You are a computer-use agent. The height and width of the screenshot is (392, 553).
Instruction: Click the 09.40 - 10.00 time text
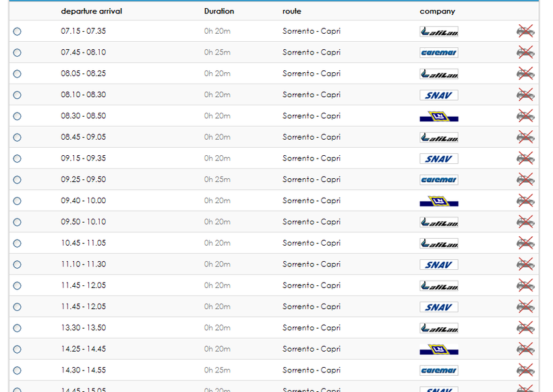tap(83, 201)
